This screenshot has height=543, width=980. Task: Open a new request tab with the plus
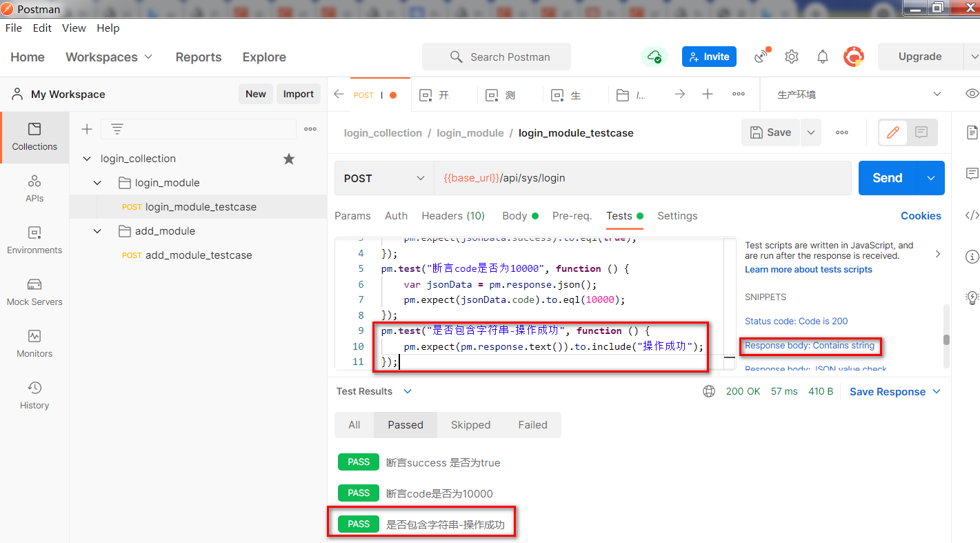tap(708, 95)
